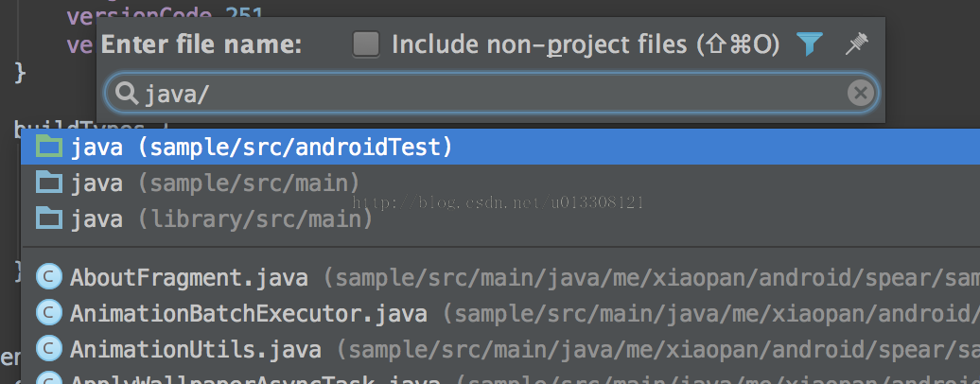Clear the search field text
This screenshot has height=384, width=980.
coord(859,93)
